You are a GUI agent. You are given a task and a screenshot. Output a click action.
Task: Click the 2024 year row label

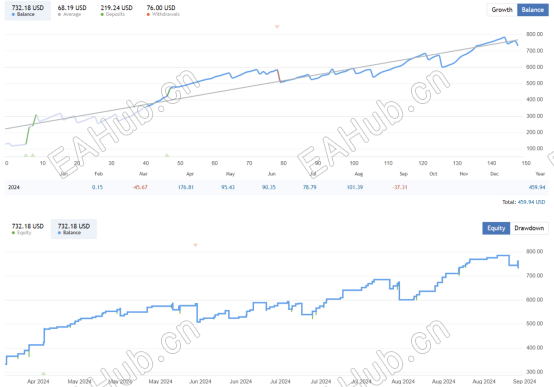[x=14, y=187]
